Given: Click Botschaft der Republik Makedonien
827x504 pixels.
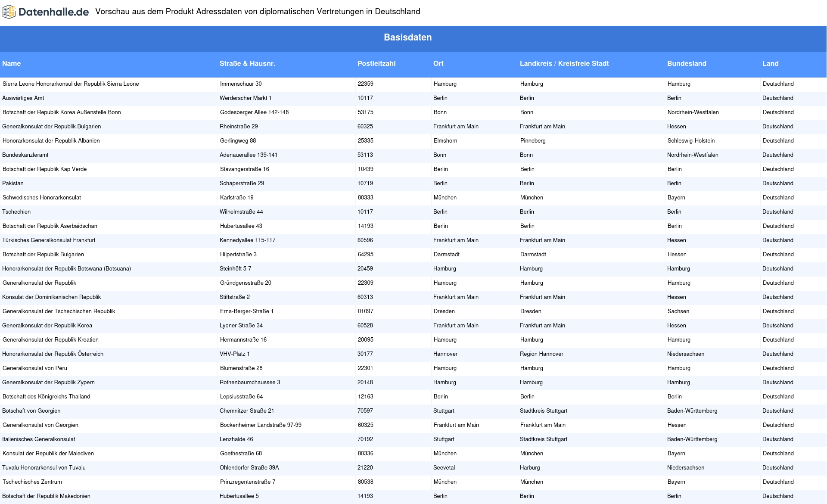Looking at the screenshot, I should 46,496.
